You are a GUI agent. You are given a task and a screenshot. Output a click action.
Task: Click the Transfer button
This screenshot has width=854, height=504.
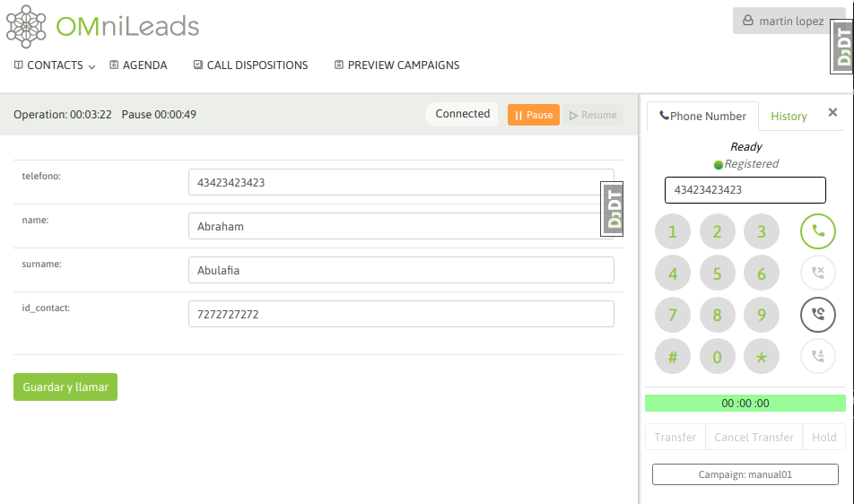click(675, 437)
